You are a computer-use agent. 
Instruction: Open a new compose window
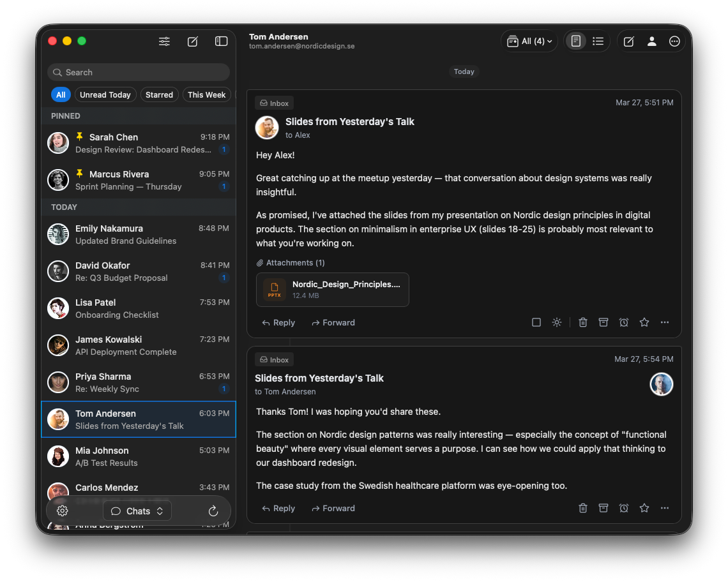coord(192,41)
